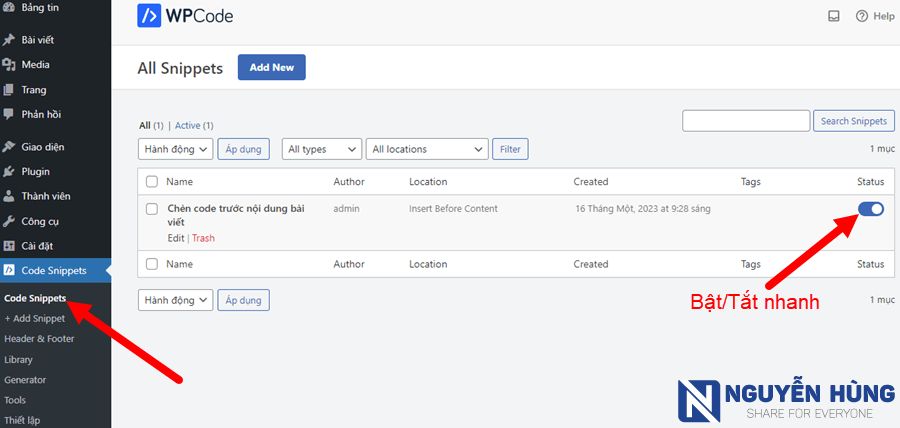Click the top Áp dụng button
Screen dimensions: 900x428
click(243, 149)
